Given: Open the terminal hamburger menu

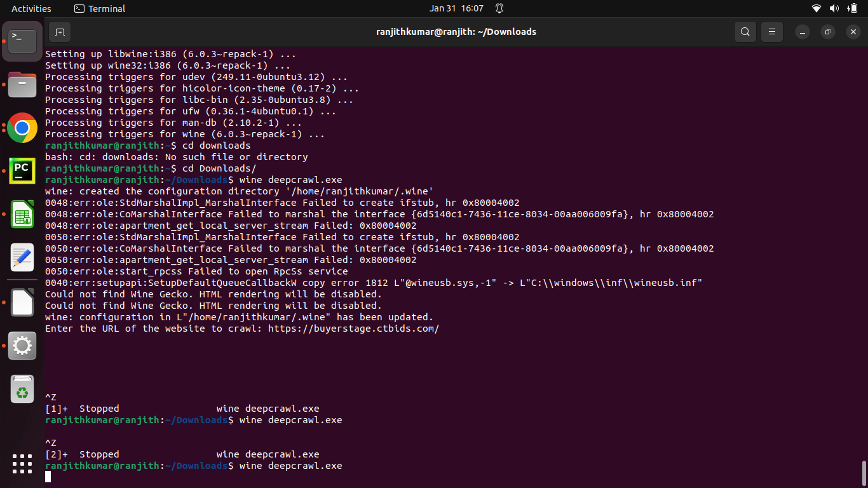Looking at the screenshot, I should (772, 32).
